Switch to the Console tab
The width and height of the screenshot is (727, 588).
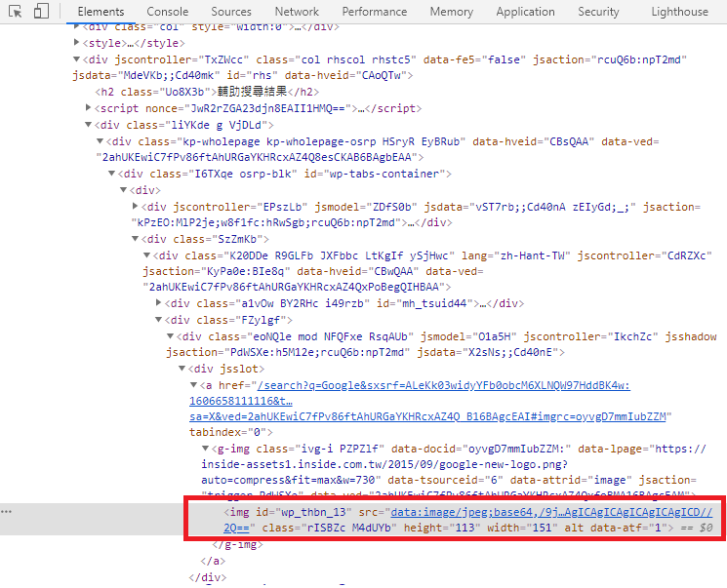coord(167,12)
